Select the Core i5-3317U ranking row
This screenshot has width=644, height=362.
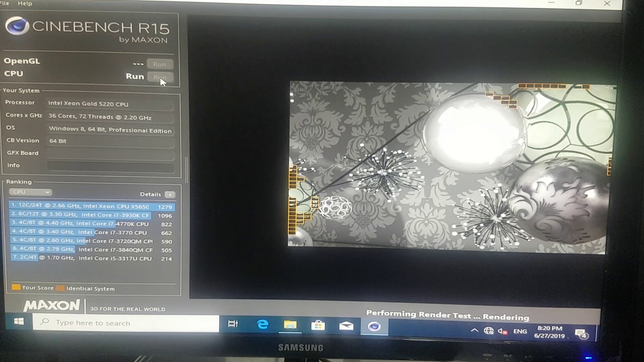tap(92, 258)
